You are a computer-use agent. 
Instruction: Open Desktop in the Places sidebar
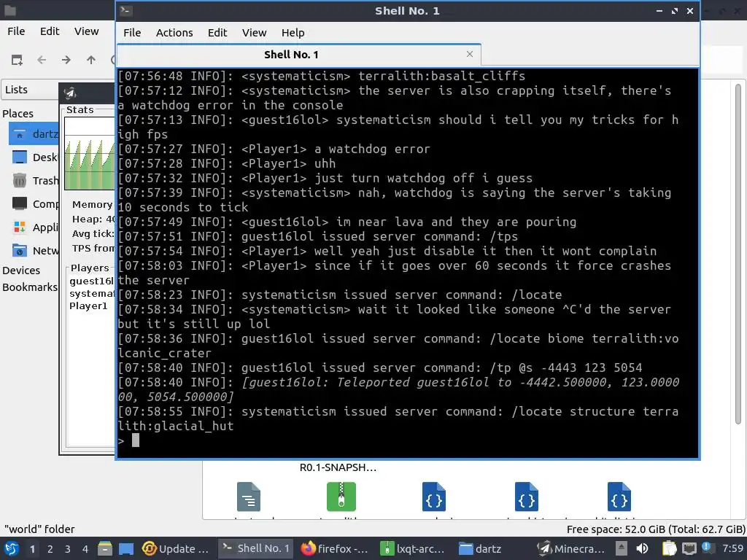34,157
